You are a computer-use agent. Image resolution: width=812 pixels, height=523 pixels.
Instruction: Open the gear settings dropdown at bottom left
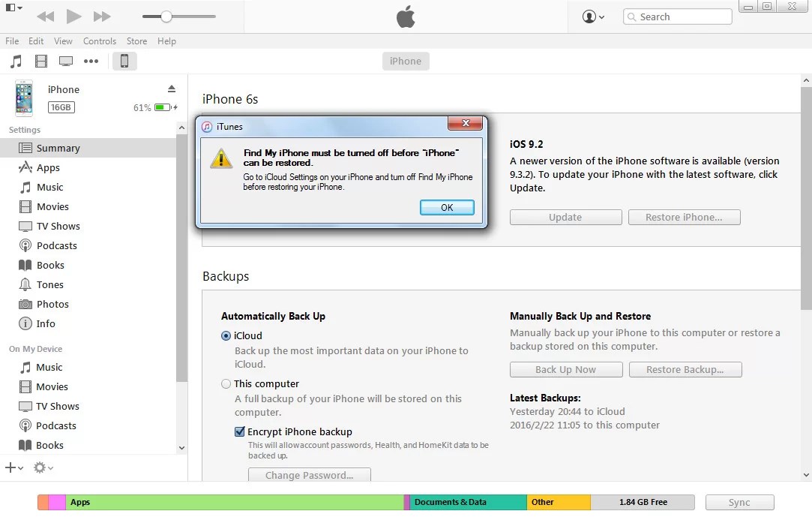pyautogui.click(x=43, y=467)
